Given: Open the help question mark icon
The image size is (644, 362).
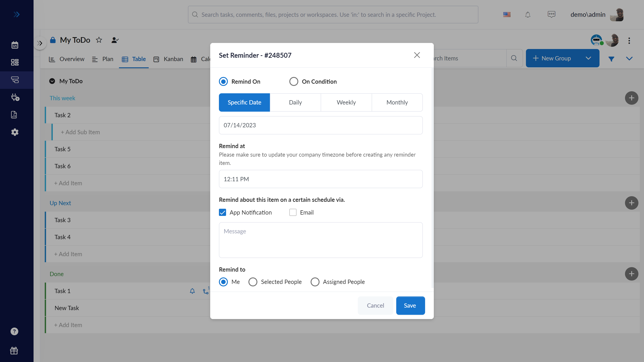Looking at the screenshot, I should (14, 331).
